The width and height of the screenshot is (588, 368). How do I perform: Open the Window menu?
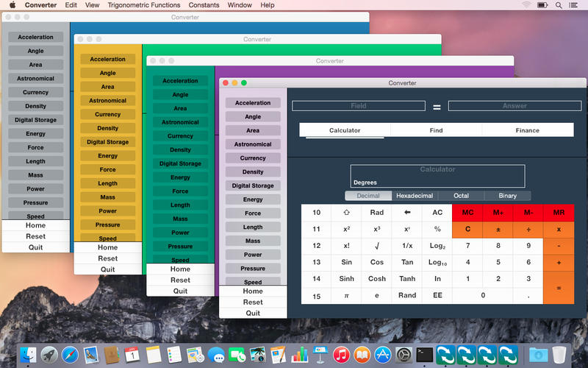pos(240,5)
